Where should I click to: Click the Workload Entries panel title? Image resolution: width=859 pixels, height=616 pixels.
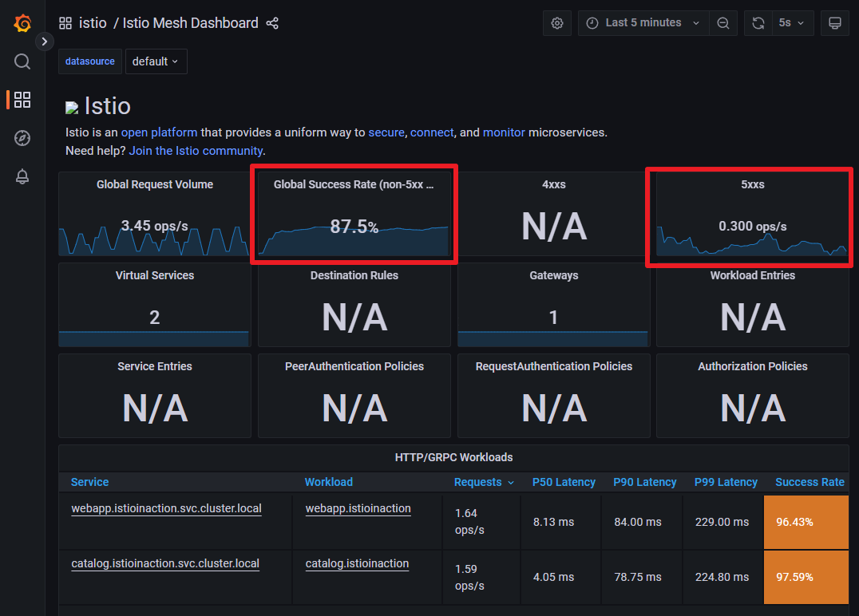click(753, 275)
